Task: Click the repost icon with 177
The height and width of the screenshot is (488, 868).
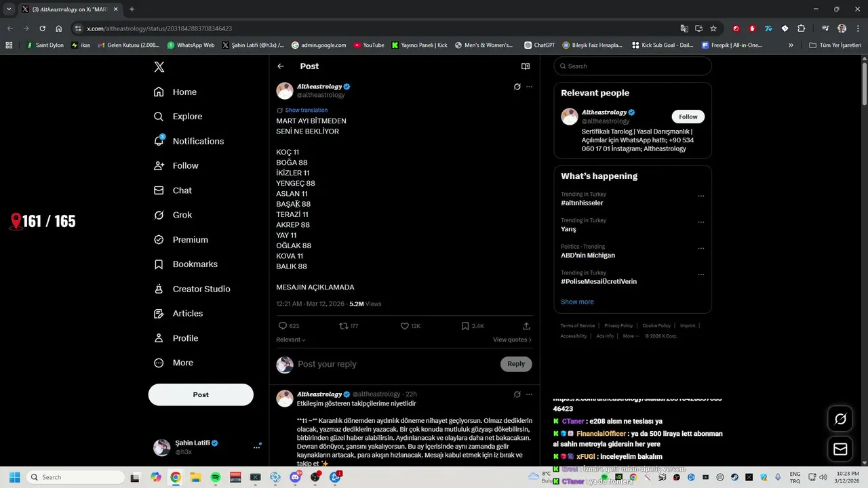Action: [344, 326]
